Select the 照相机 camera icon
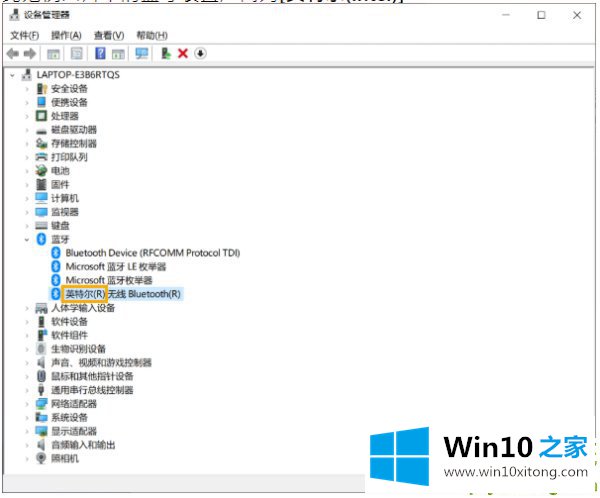This screenshot has width=600, height=498. point(41,458)
